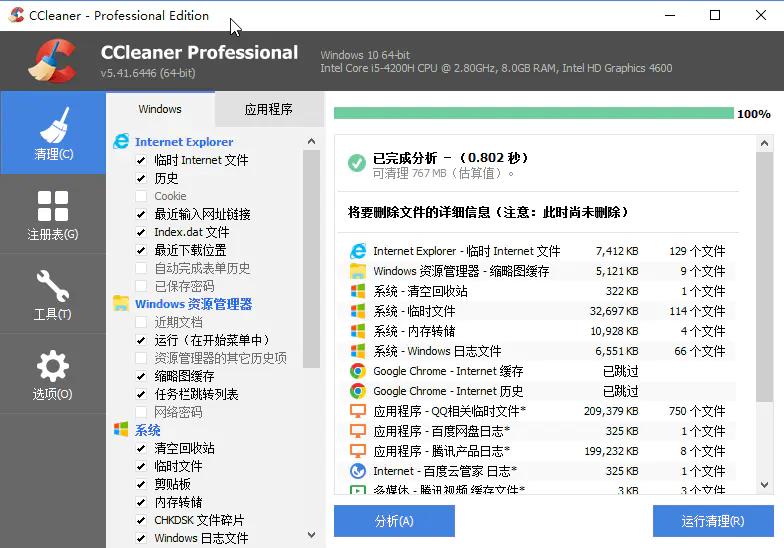Image resolution: width=784 pixels, height=548 pixels.
Task: Toggle 运行（在开始菜单中）checkbox
Action: [142, 340]
